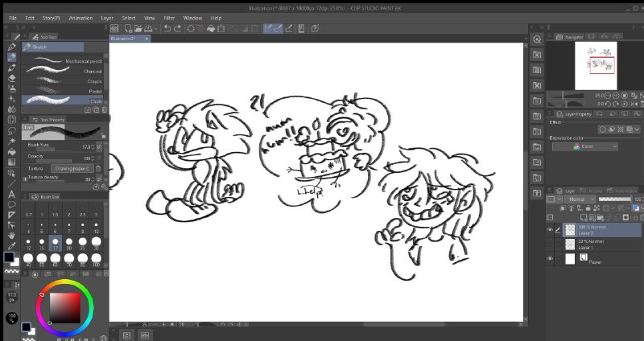Select the Sketch tool group
The width and height of the screenshot is (644, 341).
click(52, 47)
